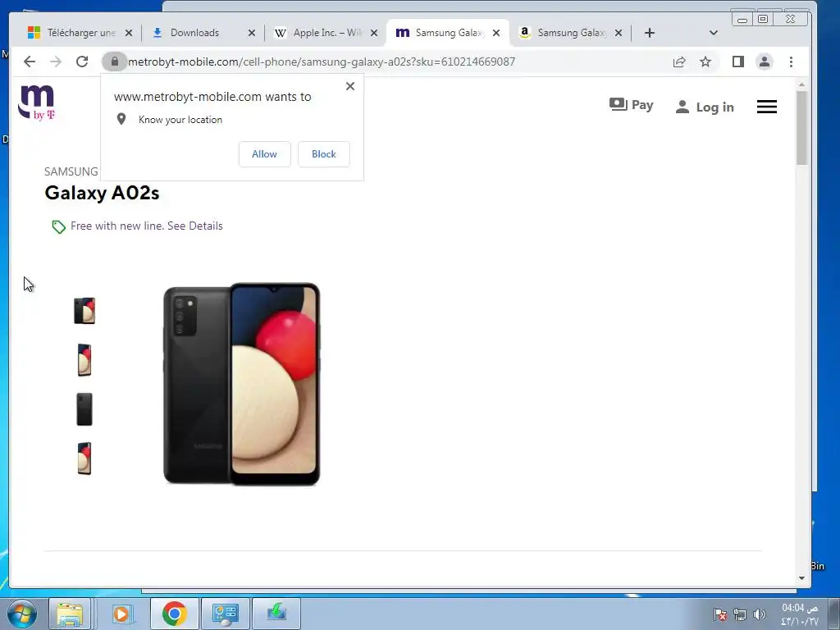This screenshot has height=630, width=840.
Task: Select first phone thumbnail, front and back
Action: [x=84, y=311]
